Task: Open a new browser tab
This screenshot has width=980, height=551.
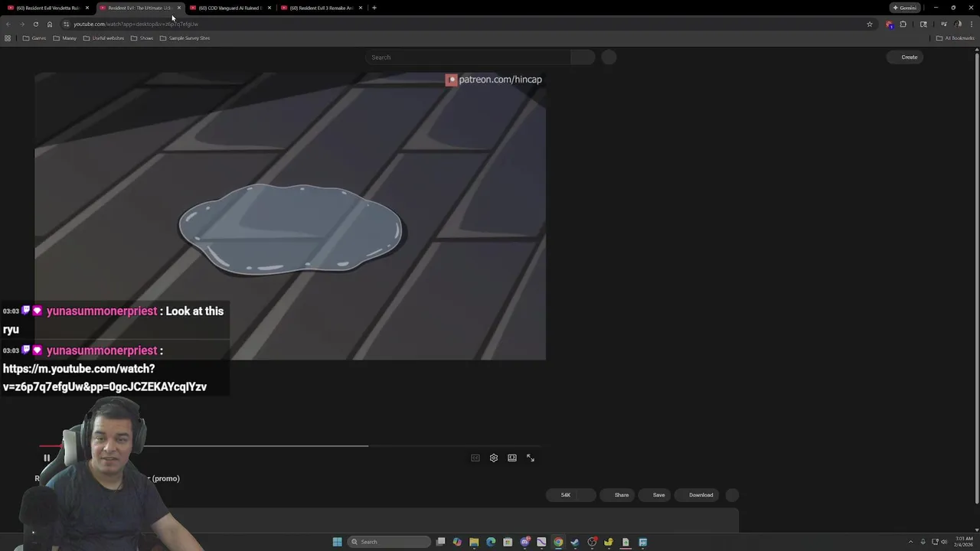Action: click(x=374, y=8)
